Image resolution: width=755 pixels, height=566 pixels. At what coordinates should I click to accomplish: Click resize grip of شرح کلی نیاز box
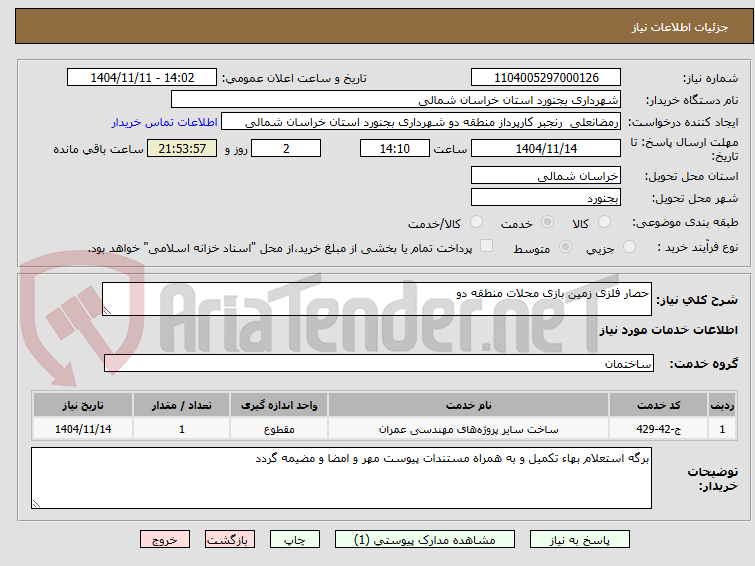[x=107, y=311]
